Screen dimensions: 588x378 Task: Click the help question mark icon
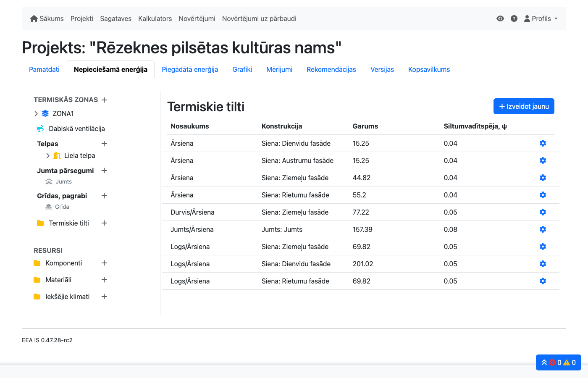[514, 18]
